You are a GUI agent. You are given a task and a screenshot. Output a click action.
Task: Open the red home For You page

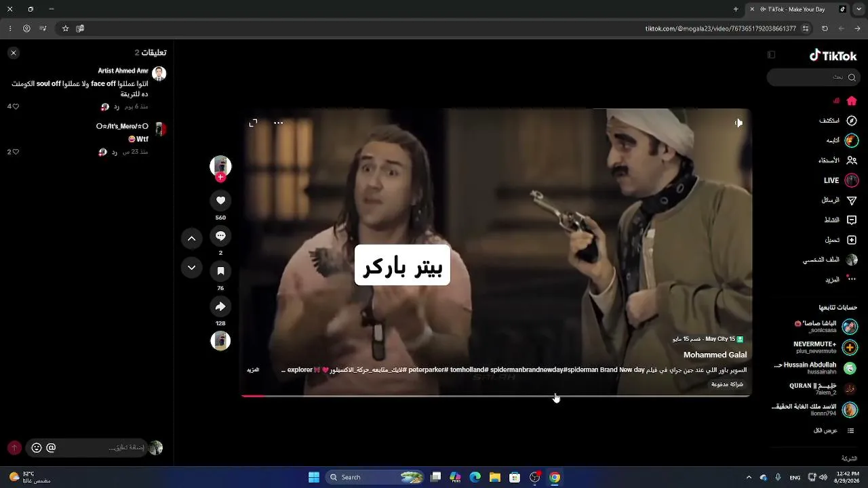(x=852, y=101)
